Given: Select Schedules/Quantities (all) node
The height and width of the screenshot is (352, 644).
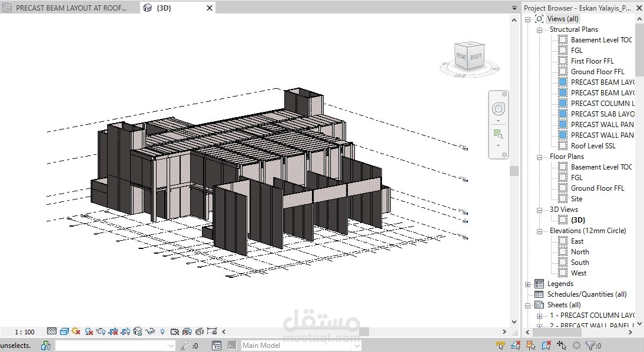Looking at the screenshot, I should pos(586,294).
